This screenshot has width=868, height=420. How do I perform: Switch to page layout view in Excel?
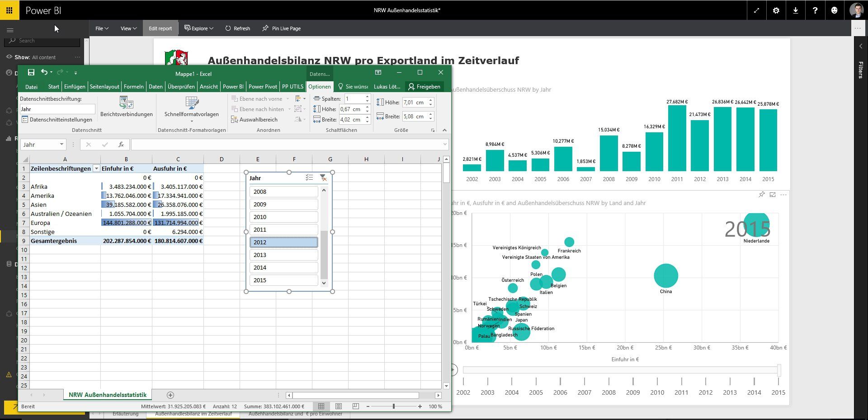pyautogui.click(x=339, y=406)
